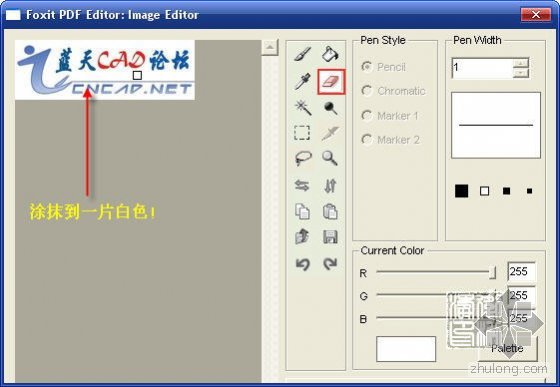Viewport: 560px width, 387px height.
Task: Pick the Eyedropper color tool
Action: pos(302,81)
